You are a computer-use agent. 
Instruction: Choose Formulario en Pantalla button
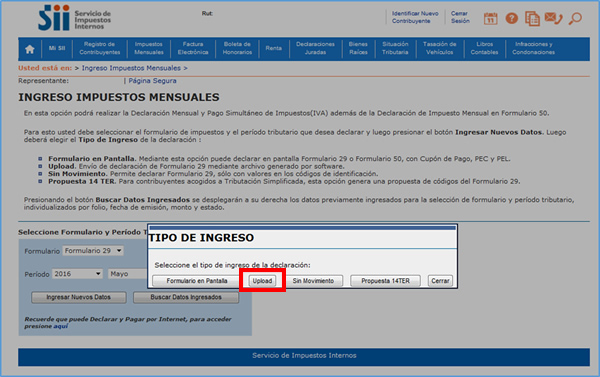point(197,281)
